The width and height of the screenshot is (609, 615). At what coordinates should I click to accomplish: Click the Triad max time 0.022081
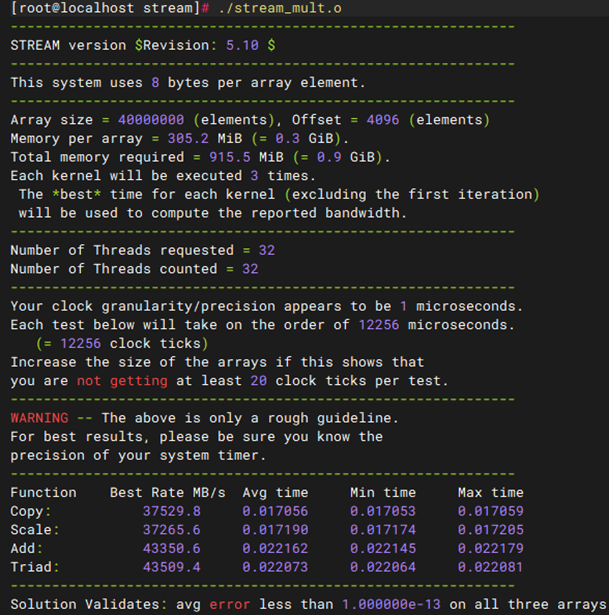(x=490, y=567)
